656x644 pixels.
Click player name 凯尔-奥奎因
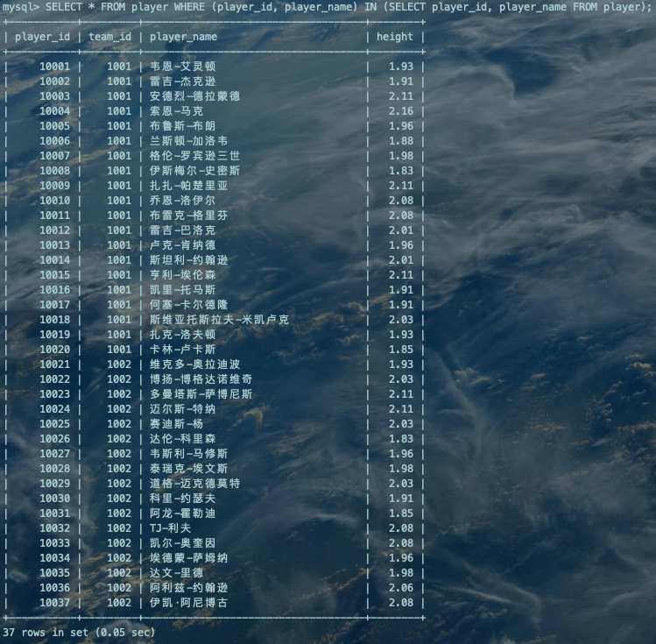click(183, 543)
